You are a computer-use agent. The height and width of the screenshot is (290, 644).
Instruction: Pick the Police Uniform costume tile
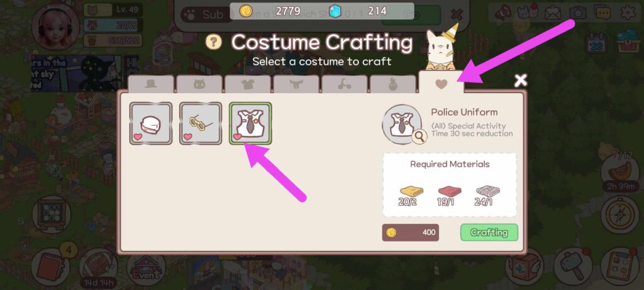pyautogui.click(x=250, y=123)
